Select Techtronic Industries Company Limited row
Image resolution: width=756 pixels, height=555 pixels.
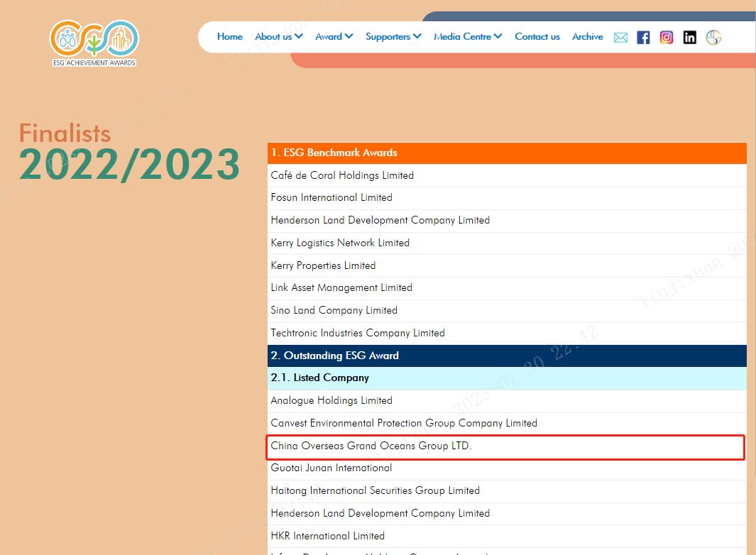[x=507, y=333]
